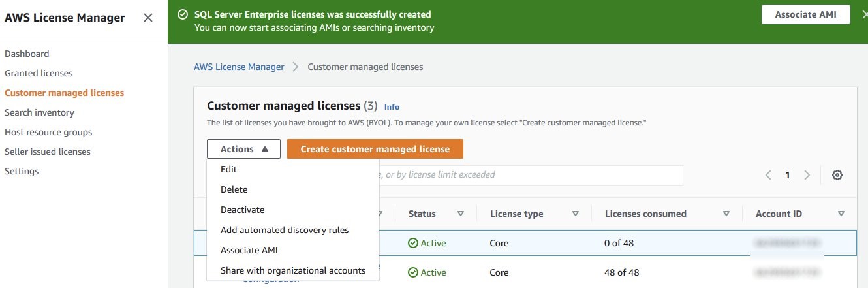Select Share with organizational accounts
This screenshot has width=868, height=288.
coord(293,270)
